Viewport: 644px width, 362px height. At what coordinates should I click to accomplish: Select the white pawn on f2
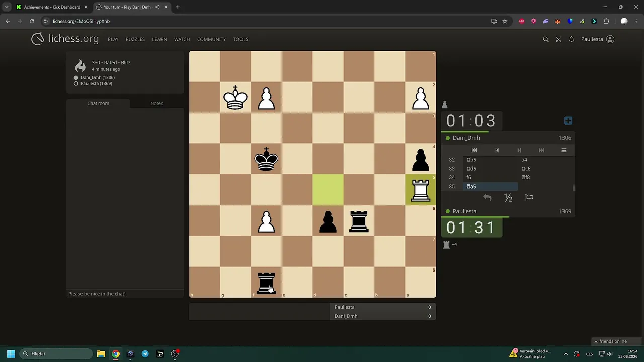[266, 98]
